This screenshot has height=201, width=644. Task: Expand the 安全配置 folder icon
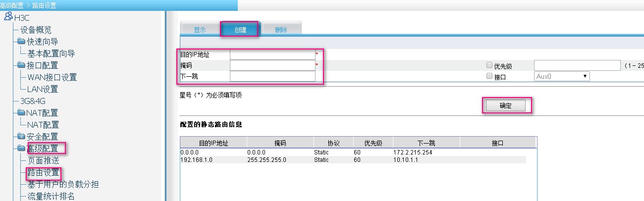pos(22,136)
